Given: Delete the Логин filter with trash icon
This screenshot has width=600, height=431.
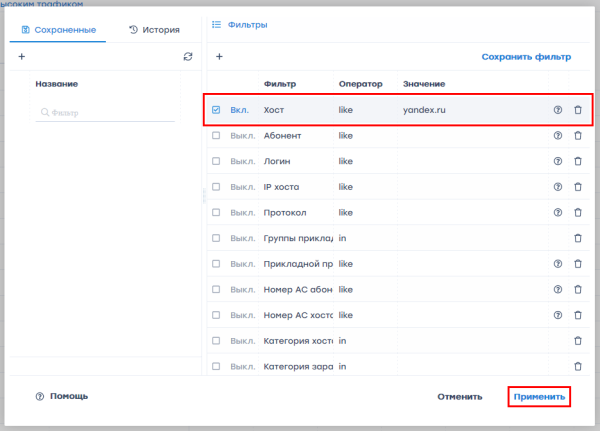Looking at the screenshot, I should [x=578, y=161].
